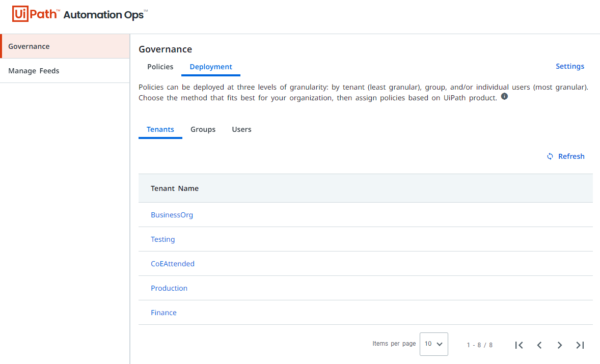Open the BusinessOrg tenant
The width and height of the screenshot is (600, 364).
pyautogui.click(x=172, y=215)
